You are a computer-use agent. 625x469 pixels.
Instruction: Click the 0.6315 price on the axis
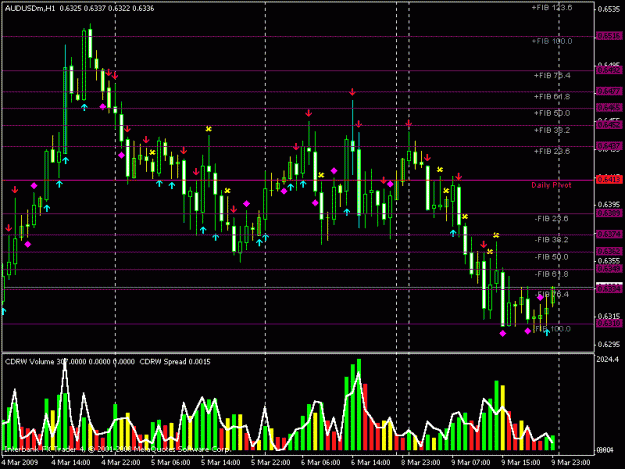(x=609, y=316)
